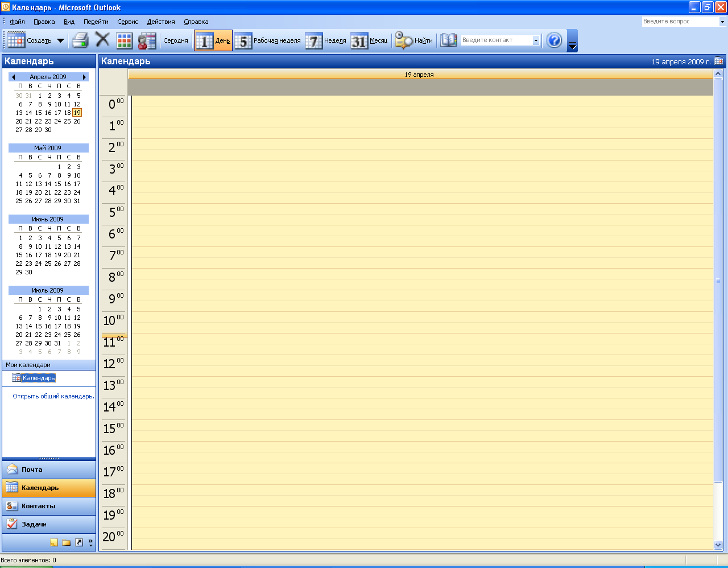This screenshot has height=568, width=728.
Task: Open the Почта mail pane
Action: click(x=49, y=470)
